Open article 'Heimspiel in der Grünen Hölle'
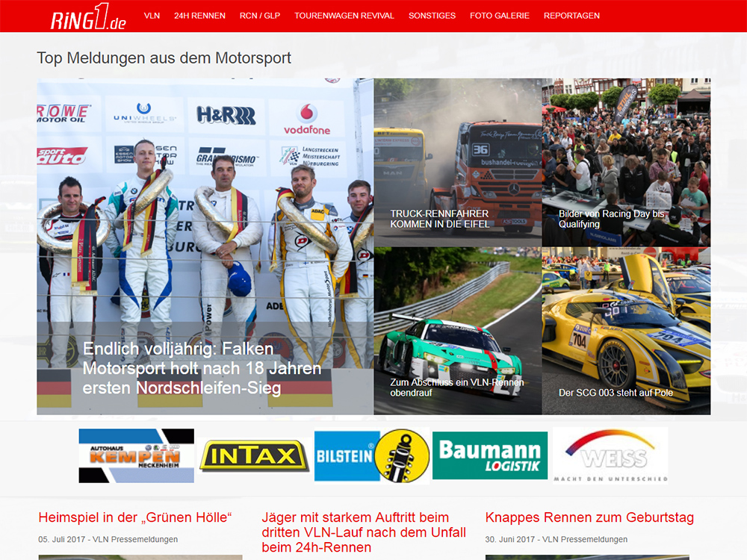 click(134, 517)
